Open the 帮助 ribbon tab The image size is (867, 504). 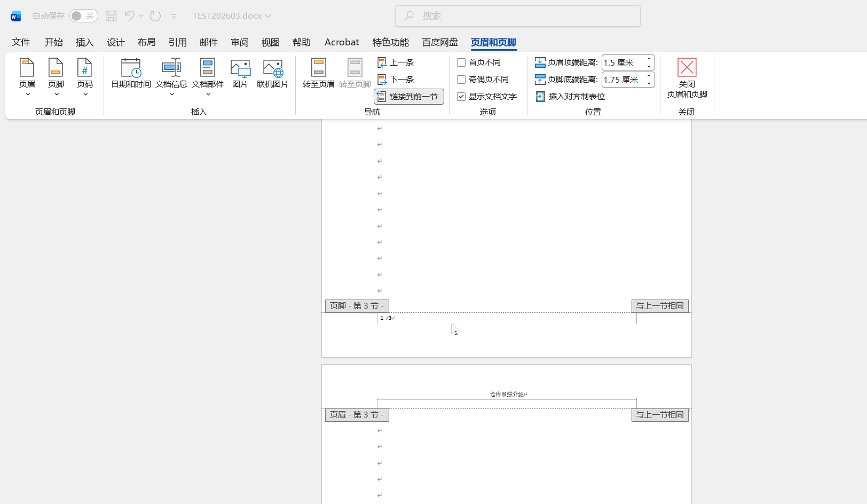point(301,42)
